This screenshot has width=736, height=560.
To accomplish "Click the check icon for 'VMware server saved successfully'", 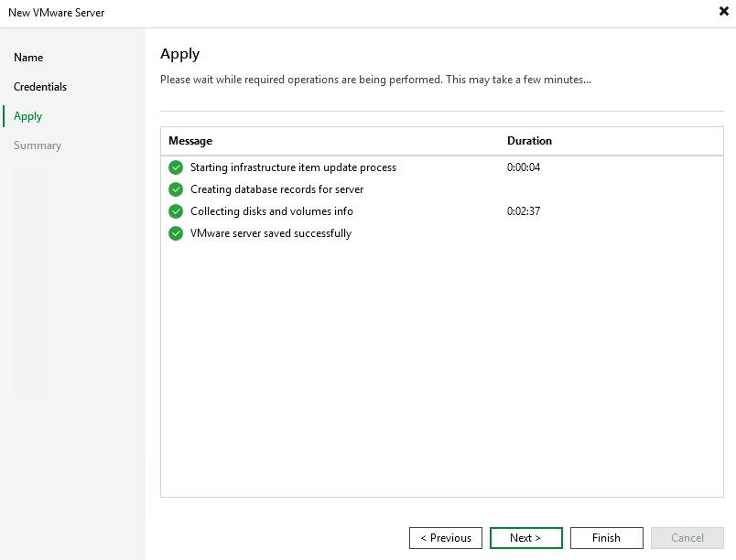I will (176, 233).
